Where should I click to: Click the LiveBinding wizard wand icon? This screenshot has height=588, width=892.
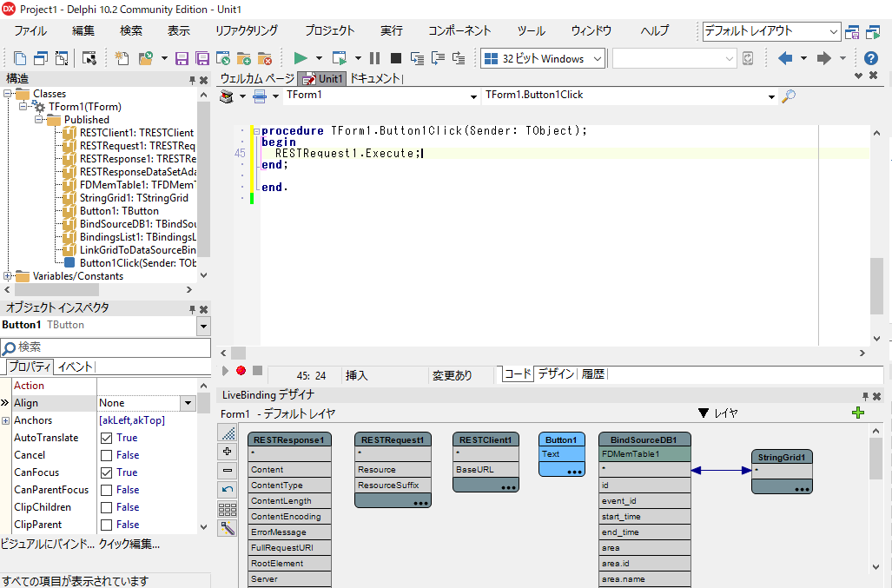coord(228,528)
